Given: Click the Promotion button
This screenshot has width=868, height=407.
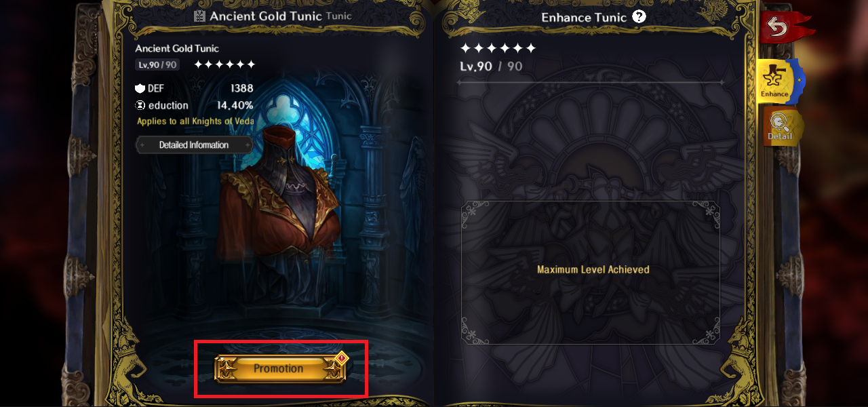Looking at the screenshot, I should (279, 368).
